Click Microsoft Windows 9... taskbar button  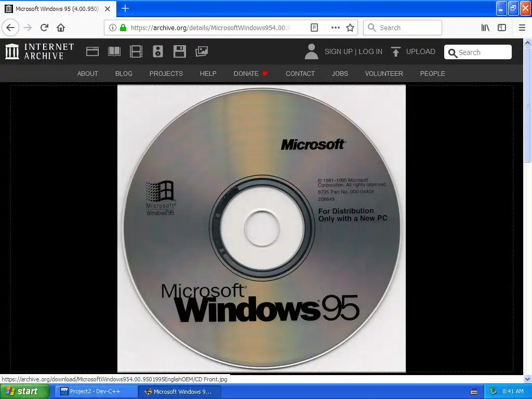[x=180, y=392]
